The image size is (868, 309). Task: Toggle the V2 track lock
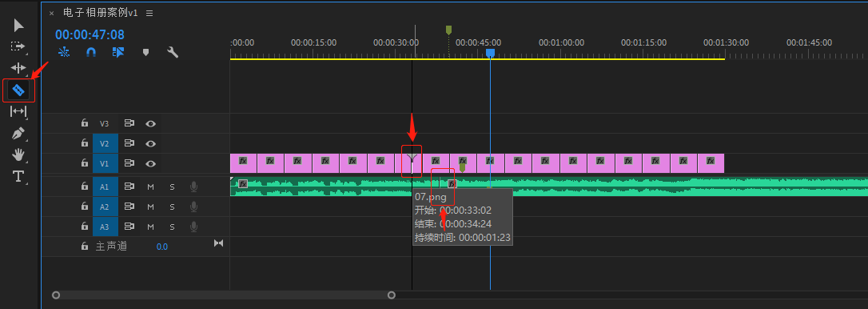(84, 143)
